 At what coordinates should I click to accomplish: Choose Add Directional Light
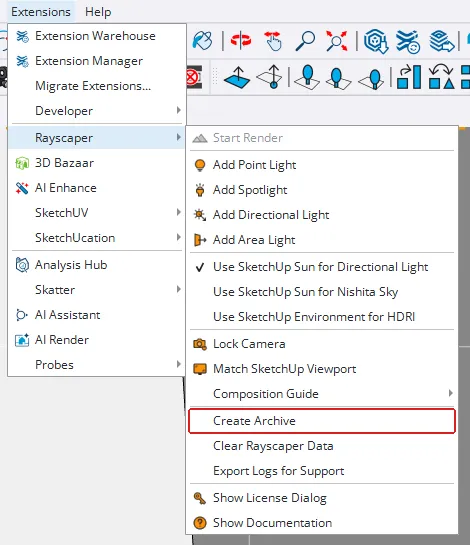click(x=322, y=215)
